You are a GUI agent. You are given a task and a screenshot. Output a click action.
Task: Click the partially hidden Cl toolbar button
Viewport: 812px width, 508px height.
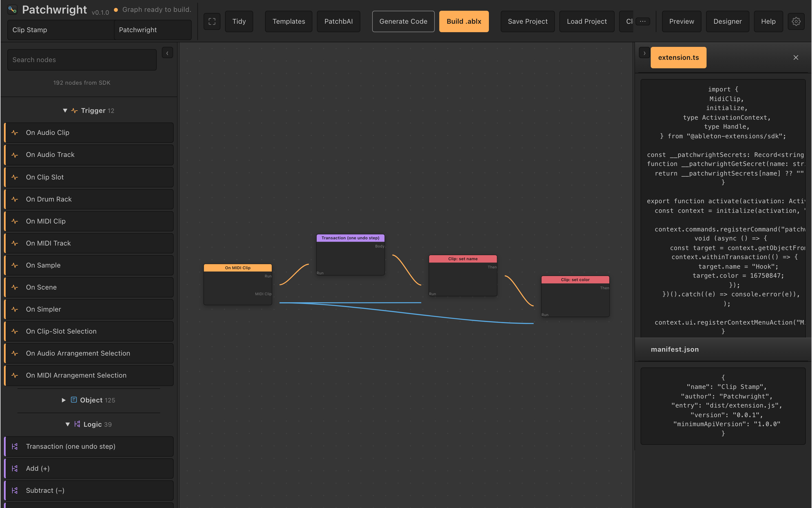(x=626, y=21)
